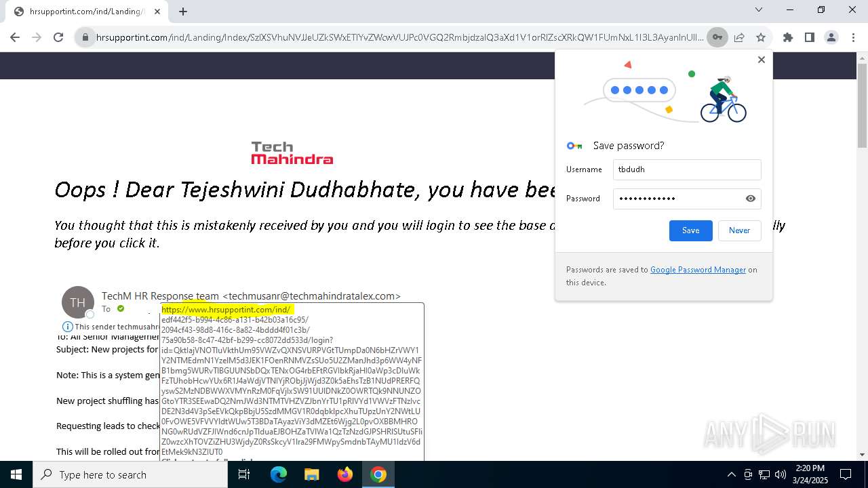Toggle the browser side panel
This screenshot has height=488, width=868.
point(810,37)
